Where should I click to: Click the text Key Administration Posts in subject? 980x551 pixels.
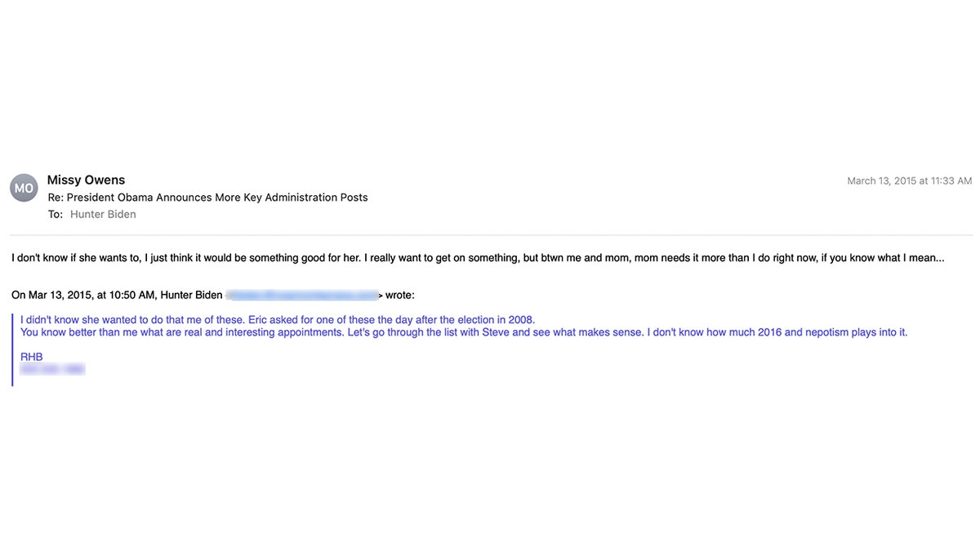point(305,198)
